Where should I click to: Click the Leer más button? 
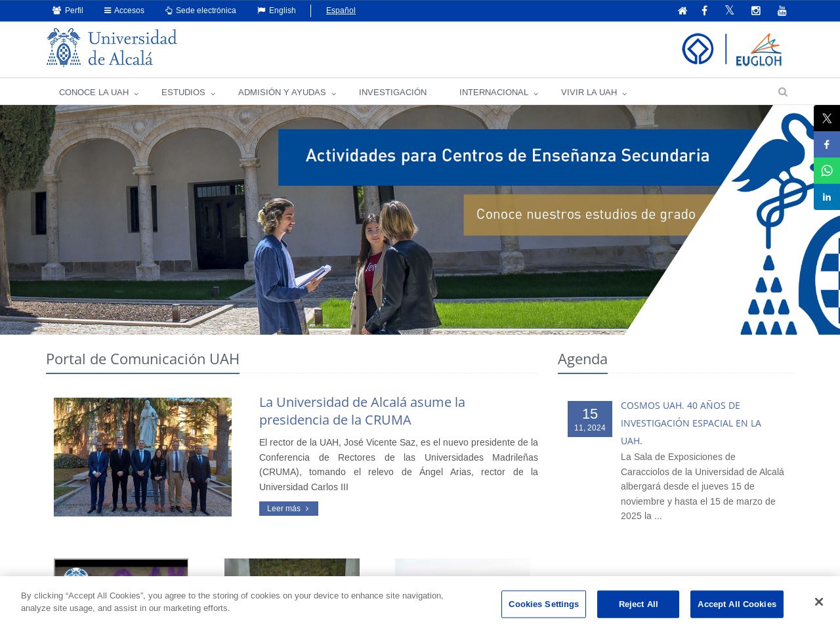289,509
